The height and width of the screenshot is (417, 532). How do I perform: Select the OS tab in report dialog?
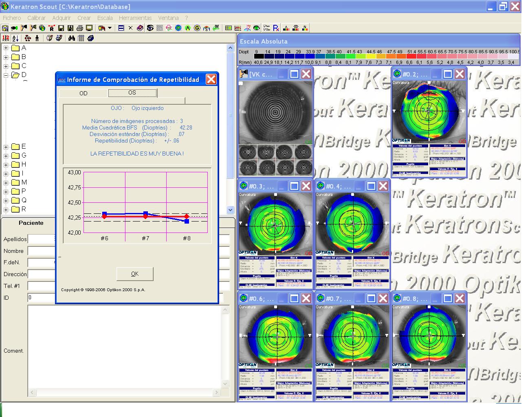132,93
